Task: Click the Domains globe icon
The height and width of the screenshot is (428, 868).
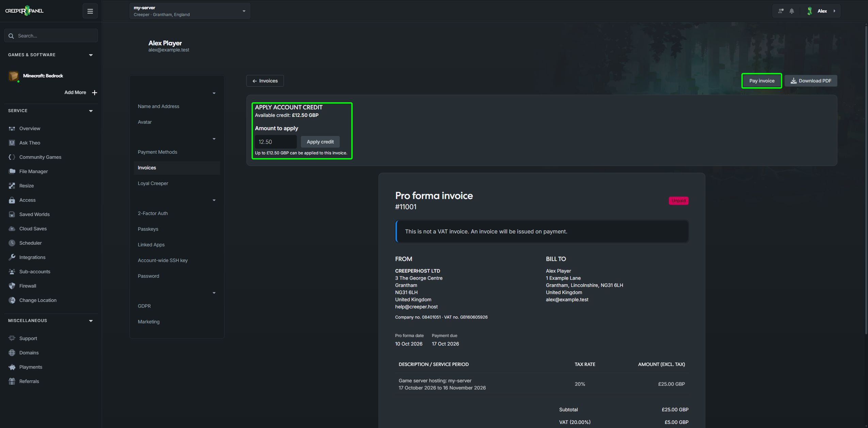Action: 12,353
